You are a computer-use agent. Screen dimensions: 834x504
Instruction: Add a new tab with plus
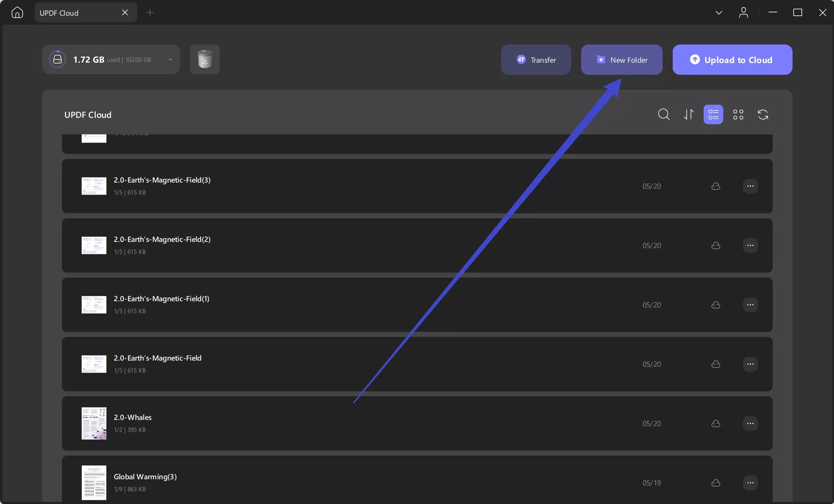point(150,13)
